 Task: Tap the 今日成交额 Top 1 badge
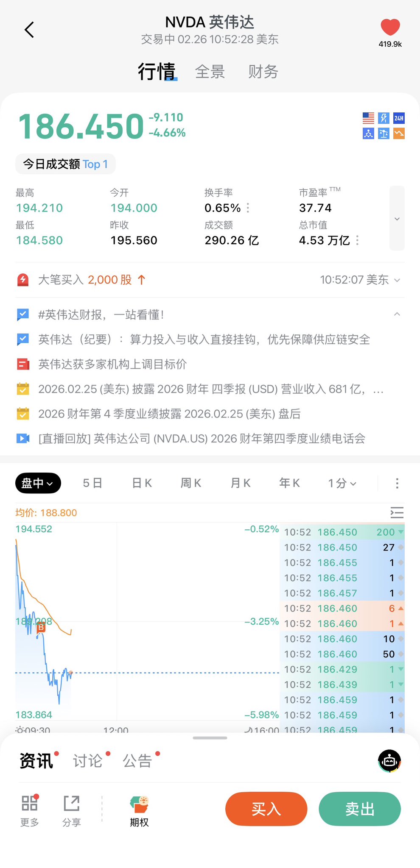click(x=65, y=164)
